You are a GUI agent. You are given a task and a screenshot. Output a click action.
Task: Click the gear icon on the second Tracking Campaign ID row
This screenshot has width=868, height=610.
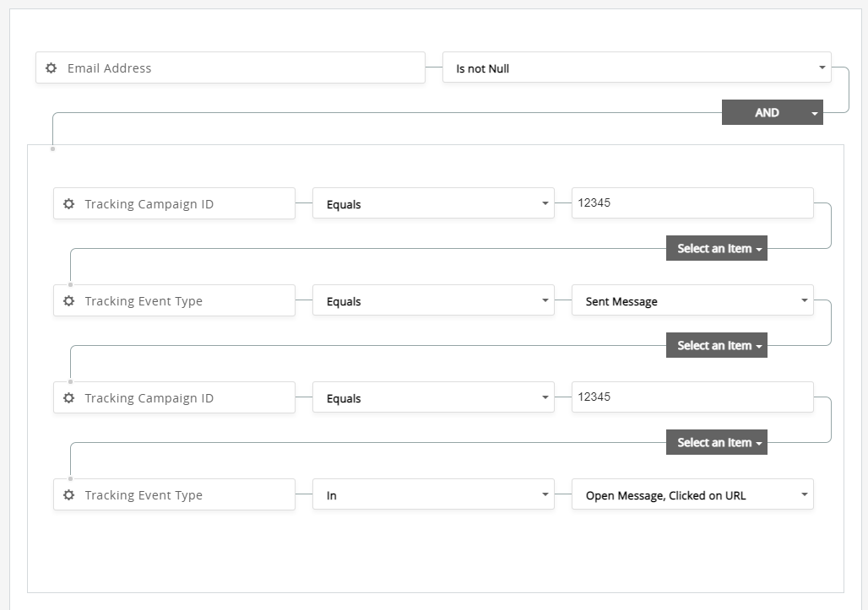68,398
